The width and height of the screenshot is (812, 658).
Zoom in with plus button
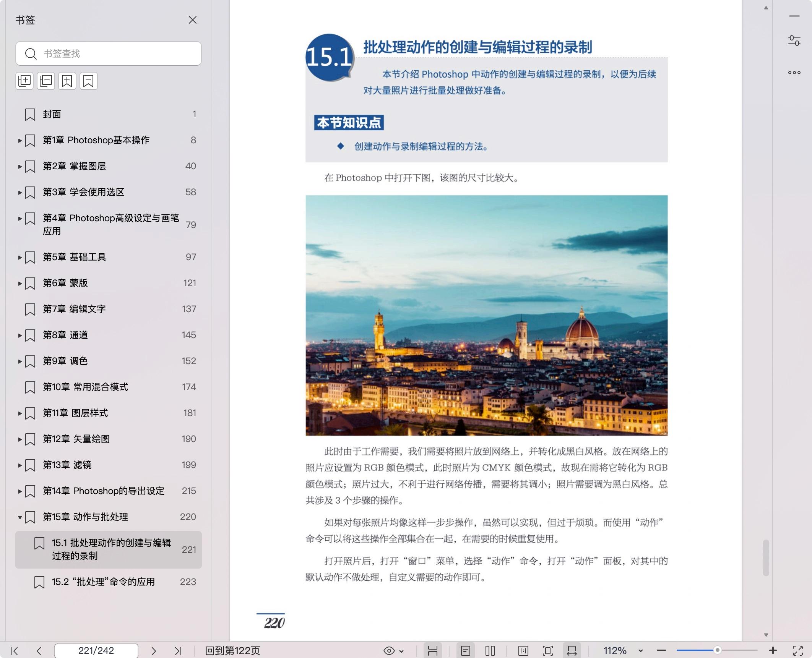(773, 650)
